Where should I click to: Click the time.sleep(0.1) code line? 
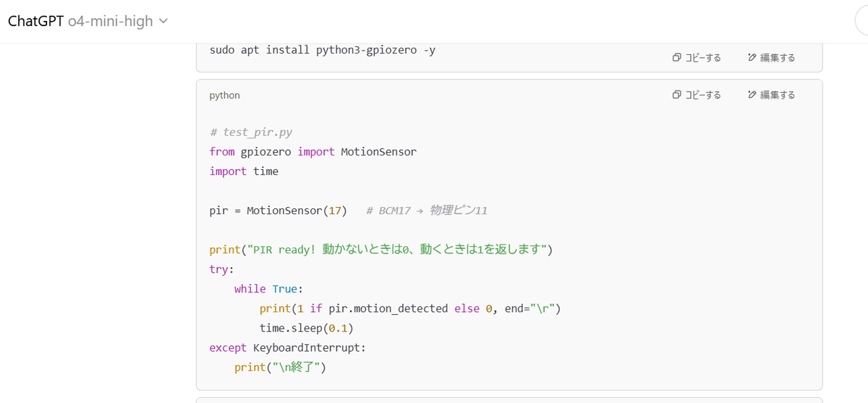point(306,328)
